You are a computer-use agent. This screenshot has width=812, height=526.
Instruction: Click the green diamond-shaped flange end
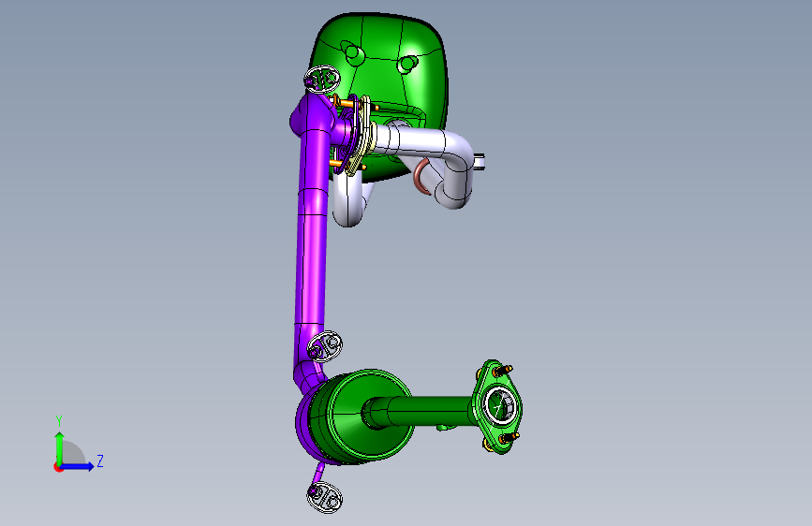[x=498, y=406]
